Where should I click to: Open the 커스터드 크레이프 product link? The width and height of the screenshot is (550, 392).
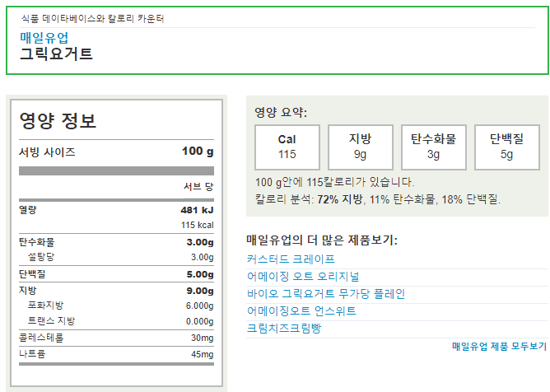click(x=291, y=259)
